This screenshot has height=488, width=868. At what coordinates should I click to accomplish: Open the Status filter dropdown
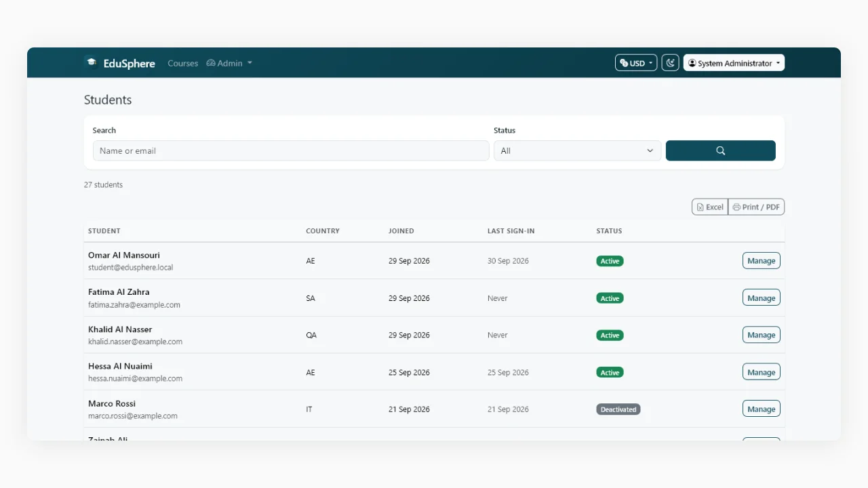pos(577,150)
